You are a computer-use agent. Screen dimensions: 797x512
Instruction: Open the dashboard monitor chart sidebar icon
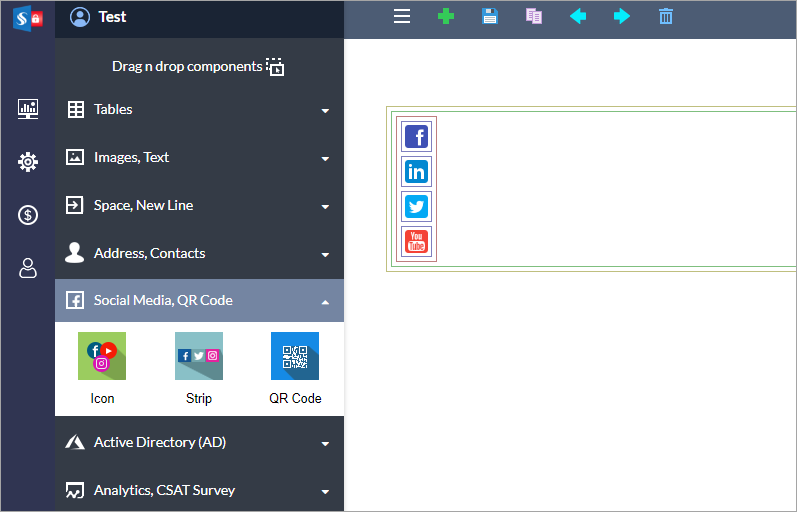28,109
